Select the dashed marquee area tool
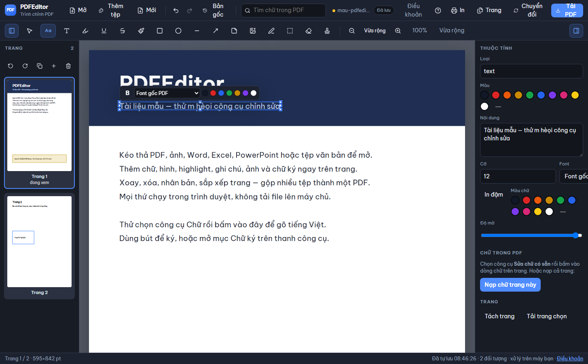The height and width of the screenshot is (364, 588). point(290,31)
